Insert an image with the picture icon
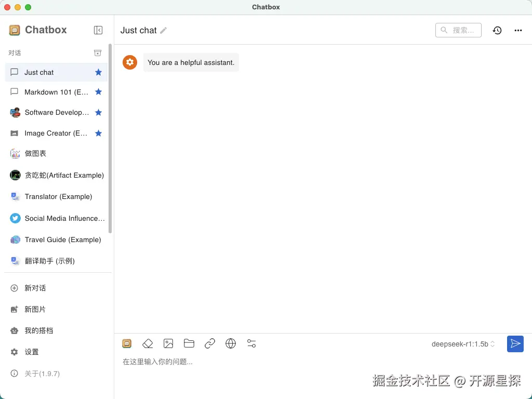 coord(168,343)
